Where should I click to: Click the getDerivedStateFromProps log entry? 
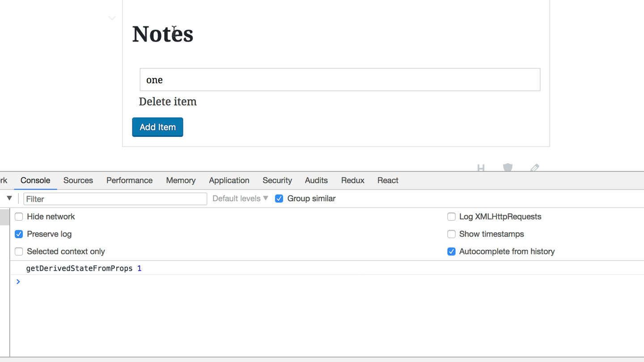coord(84,269)
